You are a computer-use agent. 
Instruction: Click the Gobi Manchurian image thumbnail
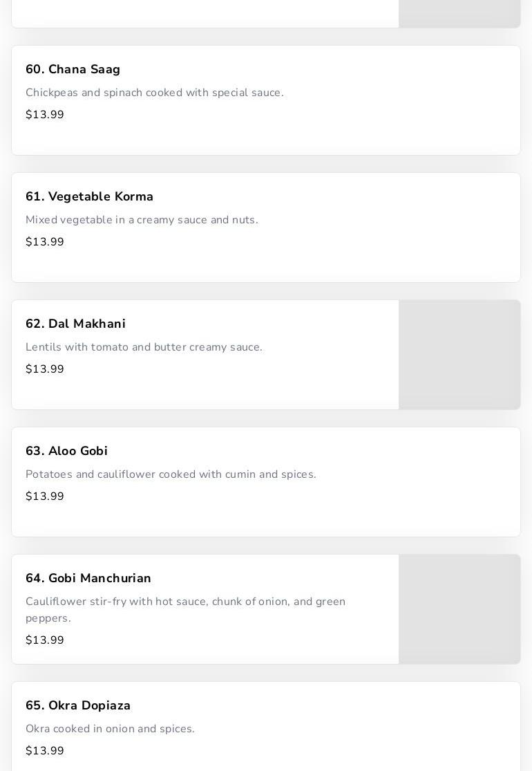pyautogui.click(x=459, y=609)
